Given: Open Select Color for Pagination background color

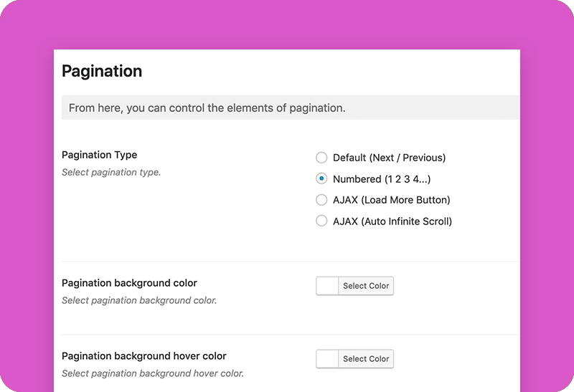Looking at the screenshot, I should pos(366,286).
